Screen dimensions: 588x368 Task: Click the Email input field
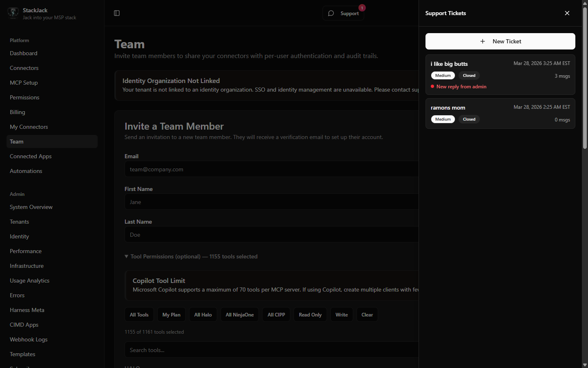tap(272, 169)
